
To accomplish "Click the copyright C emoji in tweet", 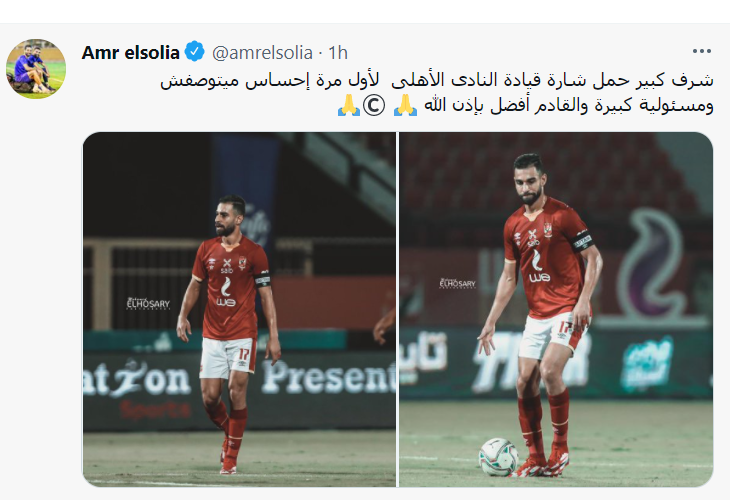I will [x=374, y=106].
